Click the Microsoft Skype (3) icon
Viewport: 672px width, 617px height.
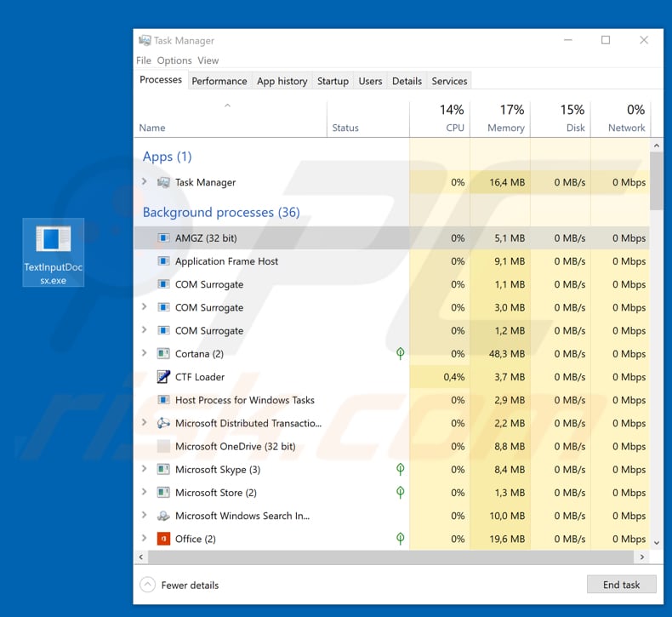[163, 470]
